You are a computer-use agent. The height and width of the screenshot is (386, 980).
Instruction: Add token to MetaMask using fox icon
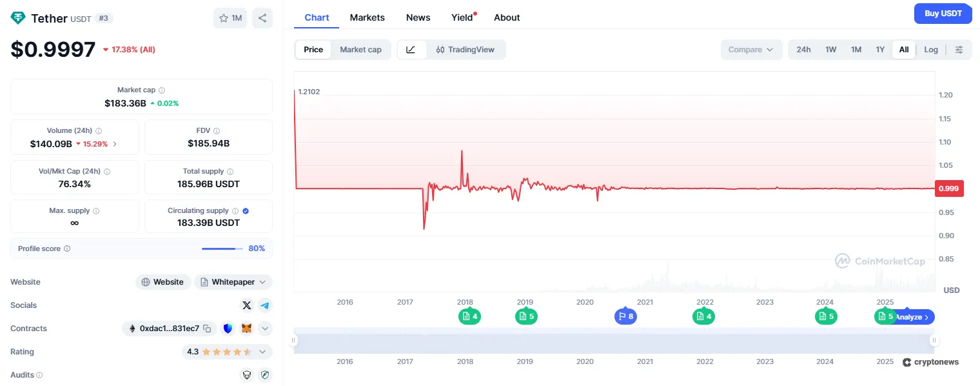246,329
